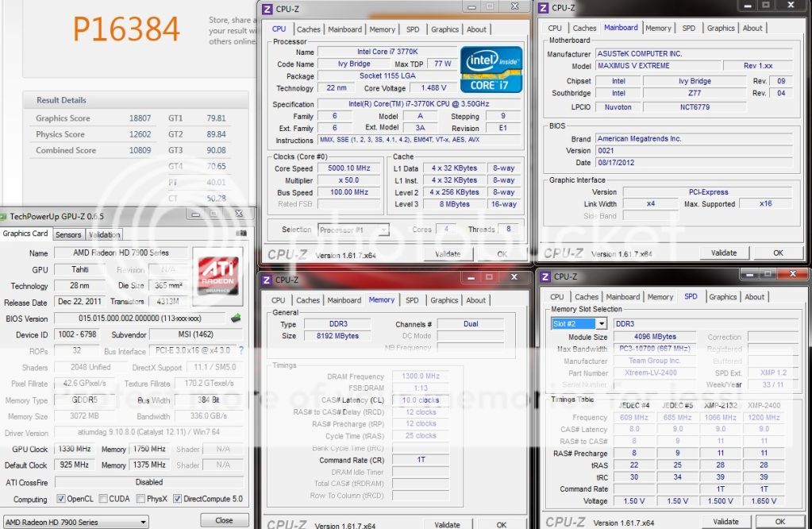Disable the DirectCompute 5.0 checkbox
Image resolution: width=812 pixels, height=529 pixels.
[x=179, y=500]
